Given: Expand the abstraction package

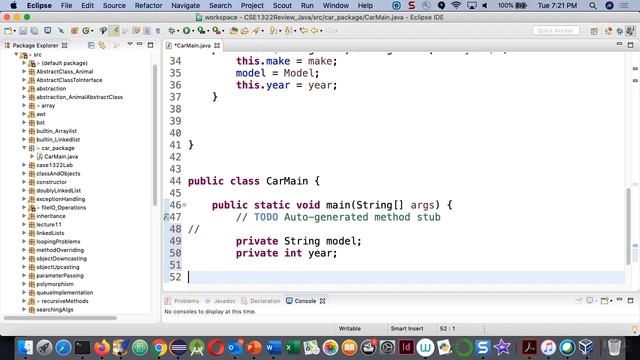Looking at the screenshot, I should tap(24, 89).
